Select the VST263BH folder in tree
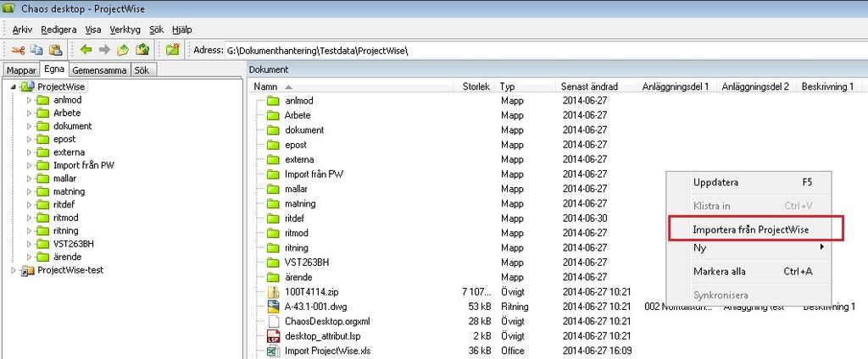 (x=74, y=244)
